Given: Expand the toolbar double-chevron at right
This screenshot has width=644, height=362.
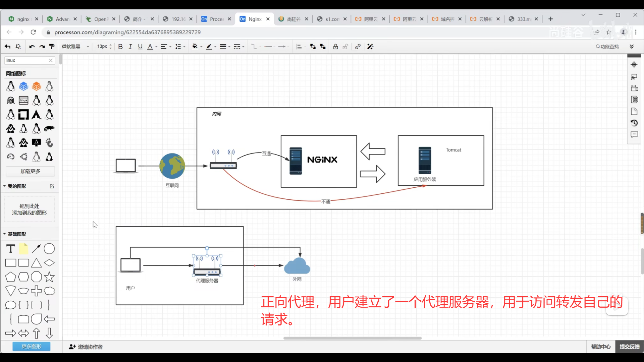Looking at the screenshot, I should (x=632, y=47).
